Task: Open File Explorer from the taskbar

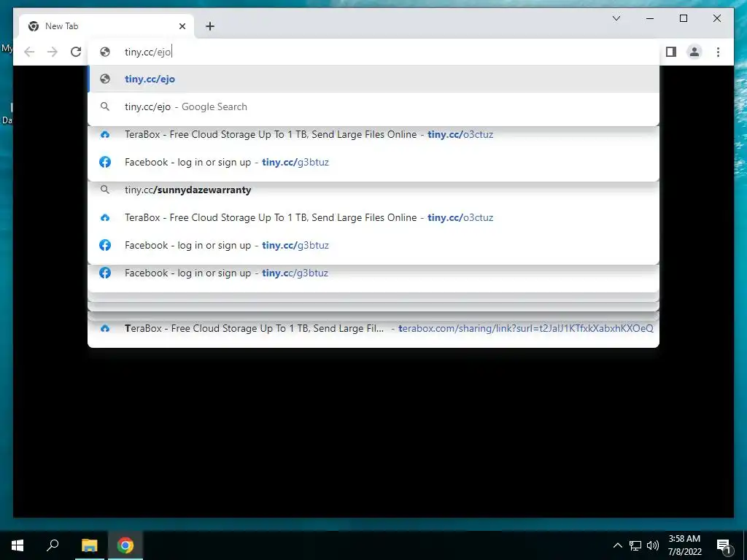Action: [89, 545]
